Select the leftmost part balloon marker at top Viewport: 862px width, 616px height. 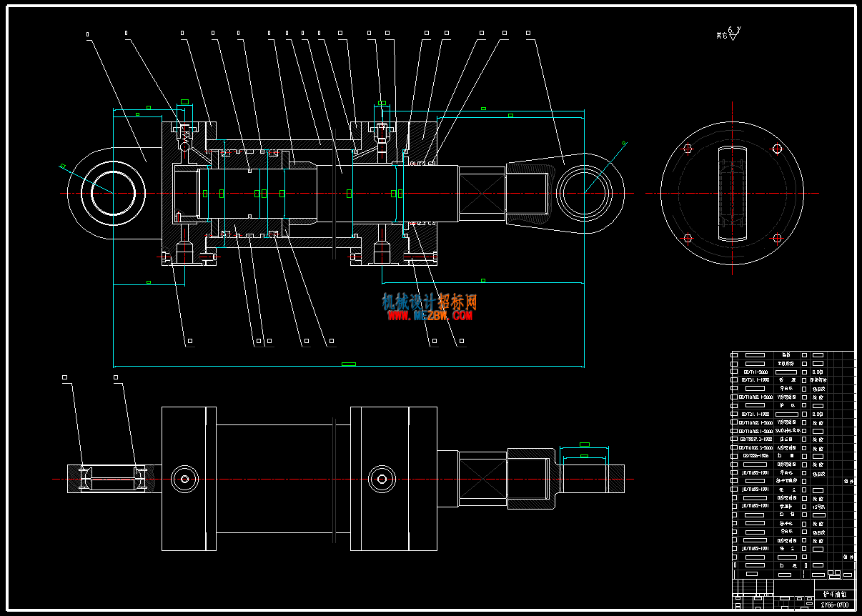tap(87, 34)
